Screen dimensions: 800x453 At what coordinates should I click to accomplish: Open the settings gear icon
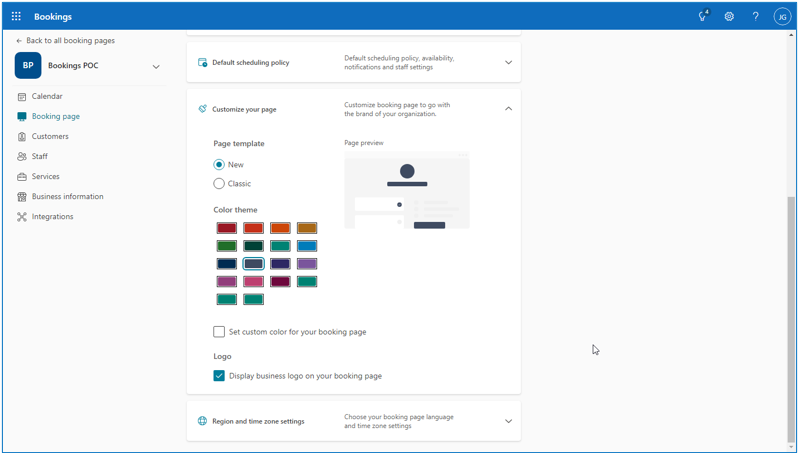pyautogui.click(x=729, y=17)
